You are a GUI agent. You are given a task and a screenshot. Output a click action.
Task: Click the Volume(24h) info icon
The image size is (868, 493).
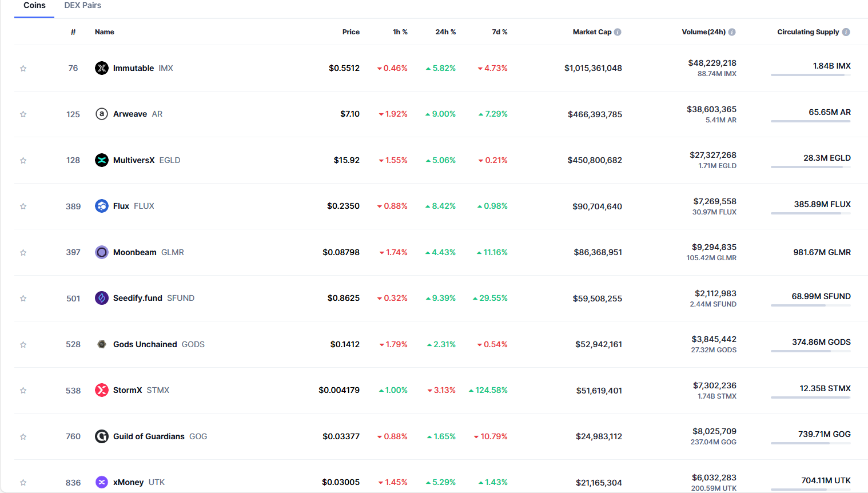pos(733,32)
